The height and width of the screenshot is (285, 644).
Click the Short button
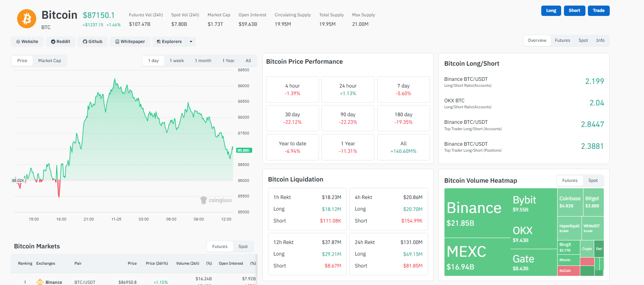[x=574, y=11]
